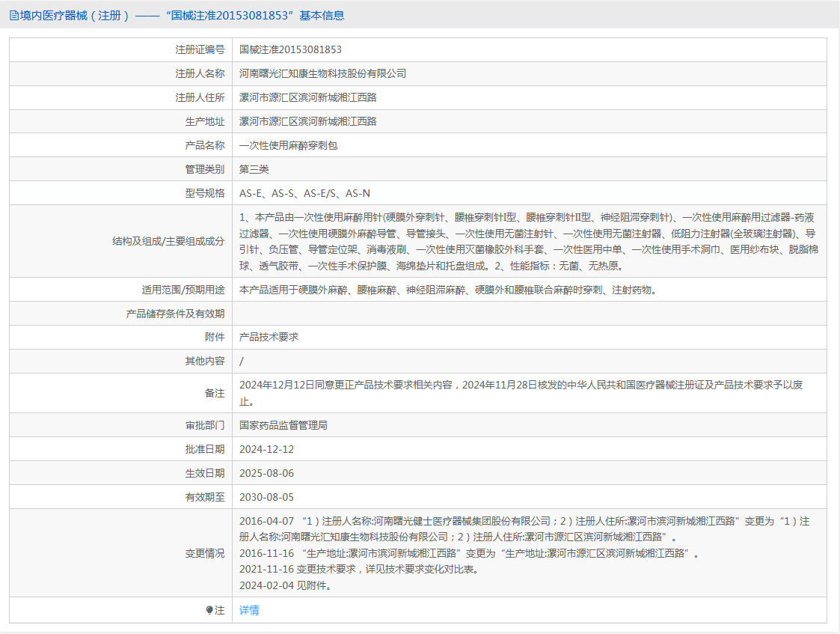The height and width of the screenshot is (634, 840).
Task: Click the 产品储存条件及有效期 label
Action: coord(175,314)
